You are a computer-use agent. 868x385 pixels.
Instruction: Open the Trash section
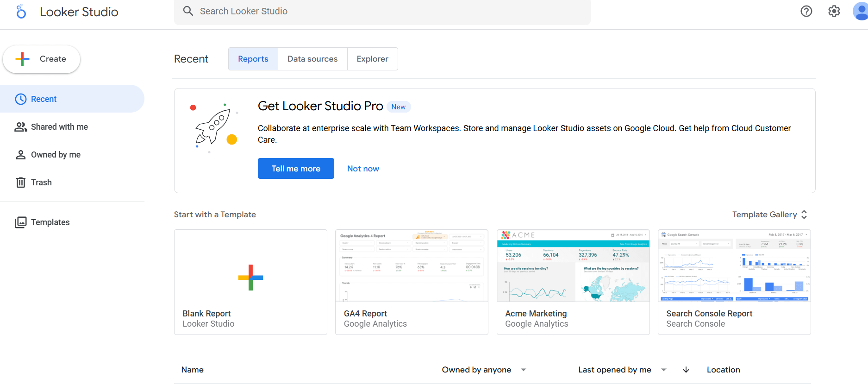[x=72, y=183]
